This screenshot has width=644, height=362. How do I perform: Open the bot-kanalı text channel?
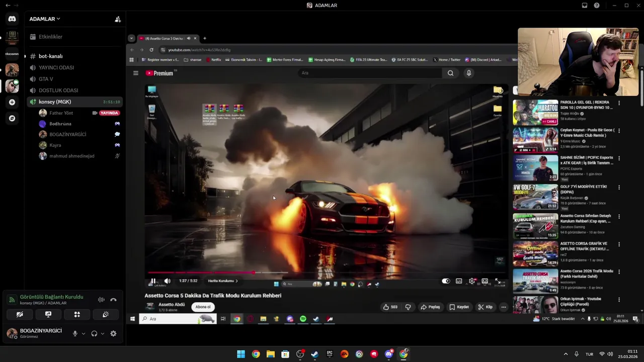(74, 56)
